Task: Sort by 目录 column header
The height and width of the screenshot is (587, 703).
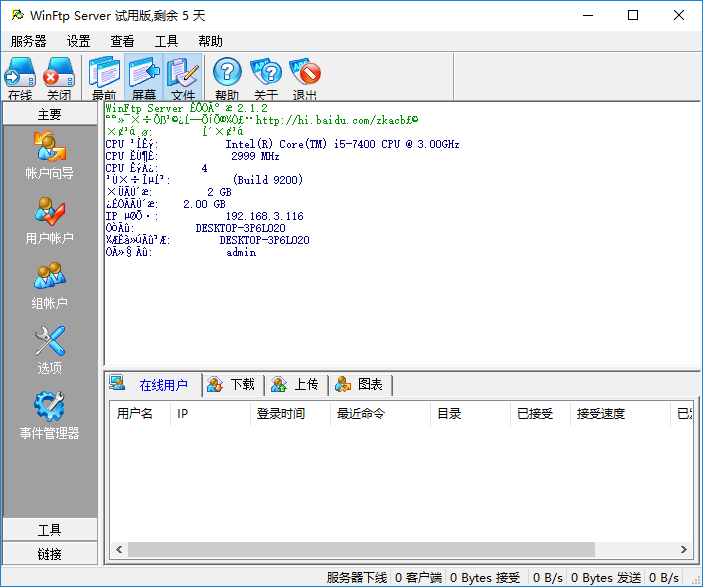Action: click(470, 413)
